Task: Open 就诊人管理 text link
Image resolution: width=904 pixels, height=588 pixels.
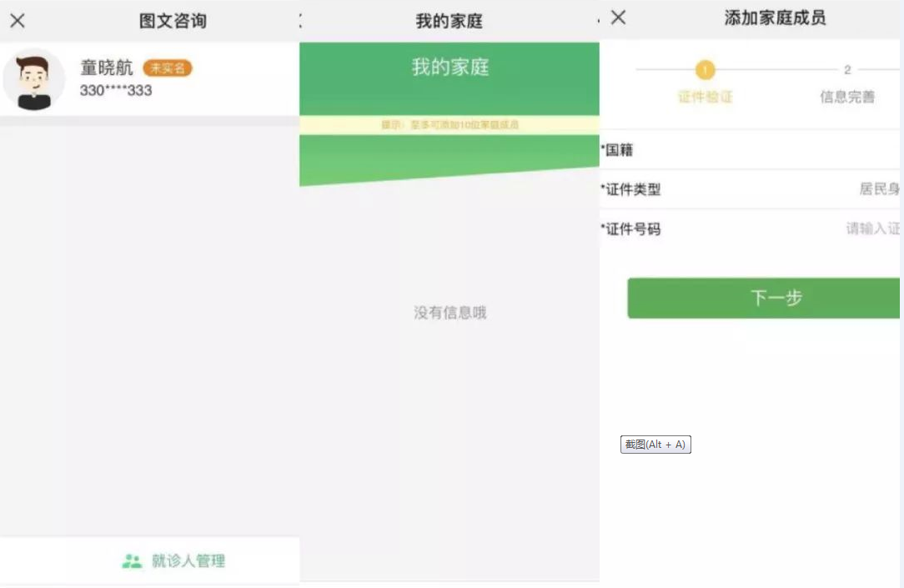Action: [x=188, y=561]
